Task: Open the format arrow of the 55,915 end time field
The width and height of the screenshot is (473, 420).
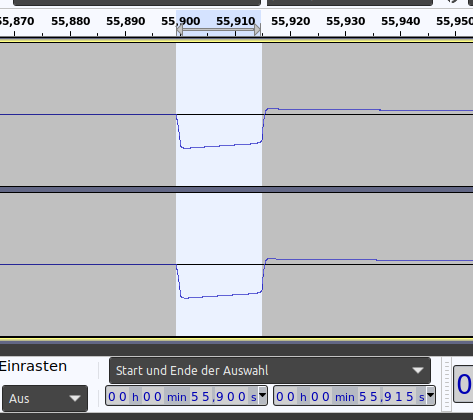Action: pyautogui.click(x=431, y=395)
